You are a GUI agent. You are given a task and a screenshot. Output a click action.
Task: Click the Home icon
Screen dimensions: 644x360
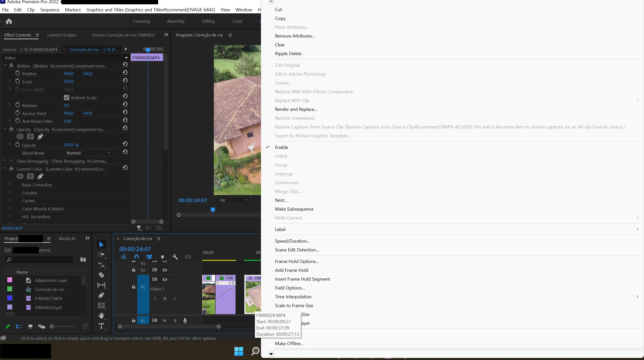coord(9,21)
